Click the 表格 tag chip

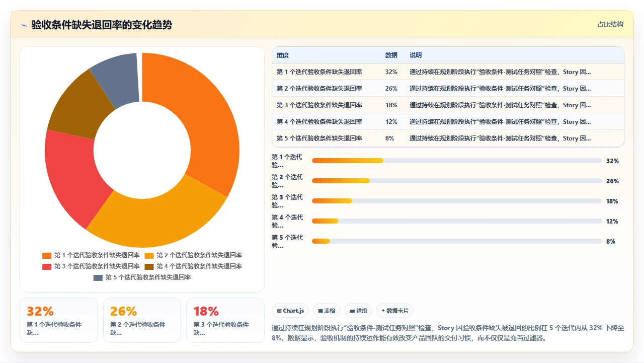coord(327,311)
